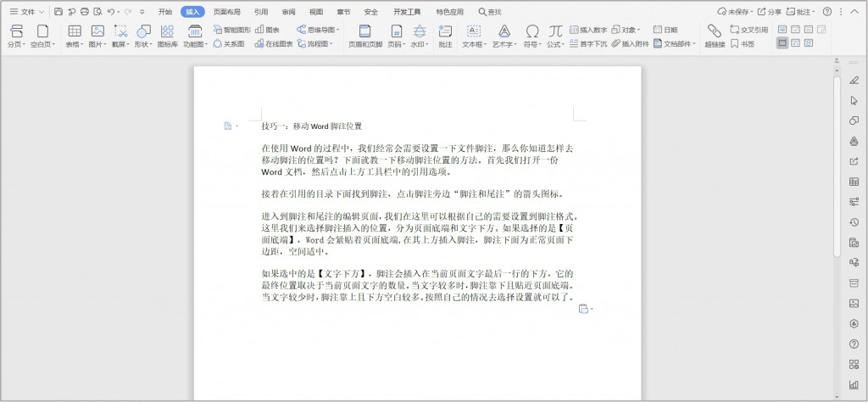Open the 图标库 icon library

167,36
